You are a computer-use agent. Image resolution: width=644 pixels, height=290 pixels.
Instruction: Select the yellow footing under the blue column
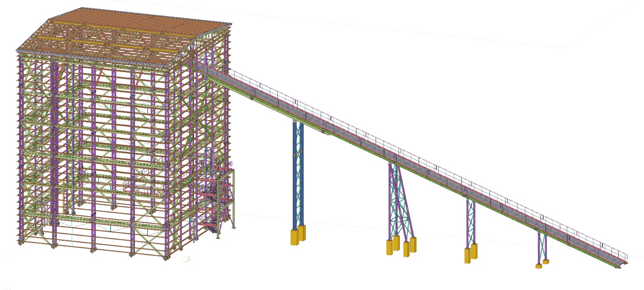[x=298, y=236]
